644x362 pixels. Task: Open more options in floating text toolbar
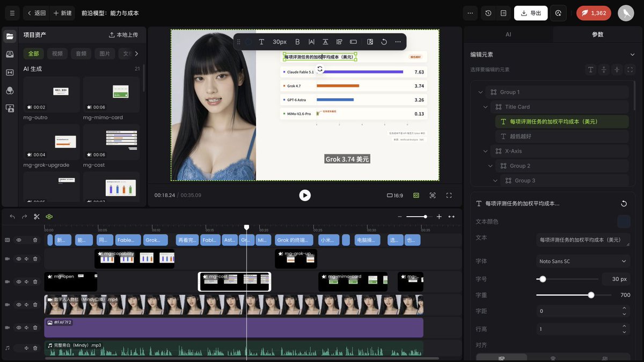point(398,42)
